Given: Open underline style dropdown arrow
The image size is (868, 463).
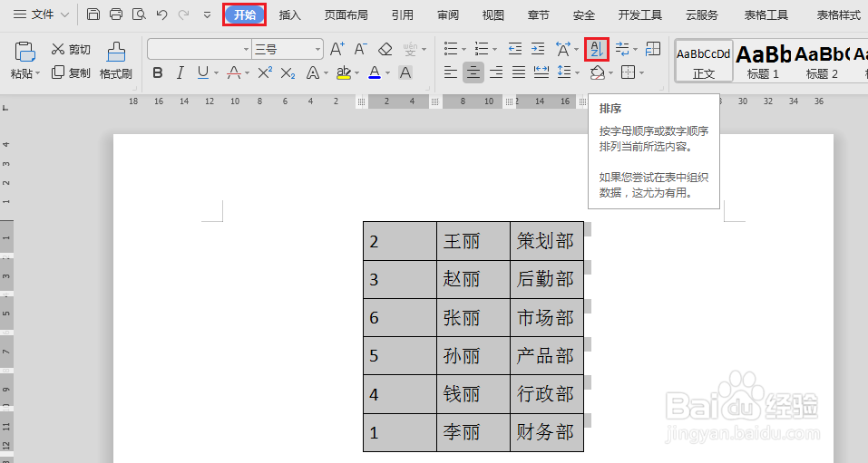Looking at the screenshot, I should click(217, 73).
